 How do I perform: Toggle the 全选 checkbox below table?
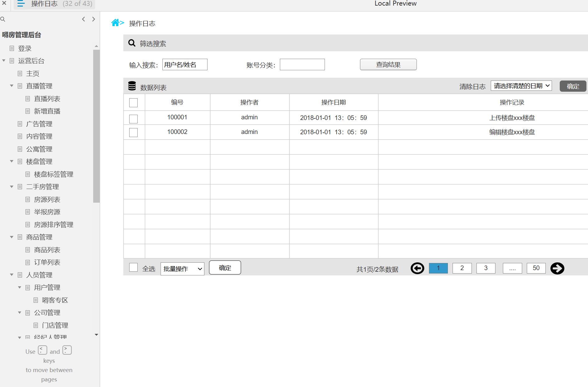(133, 267)
